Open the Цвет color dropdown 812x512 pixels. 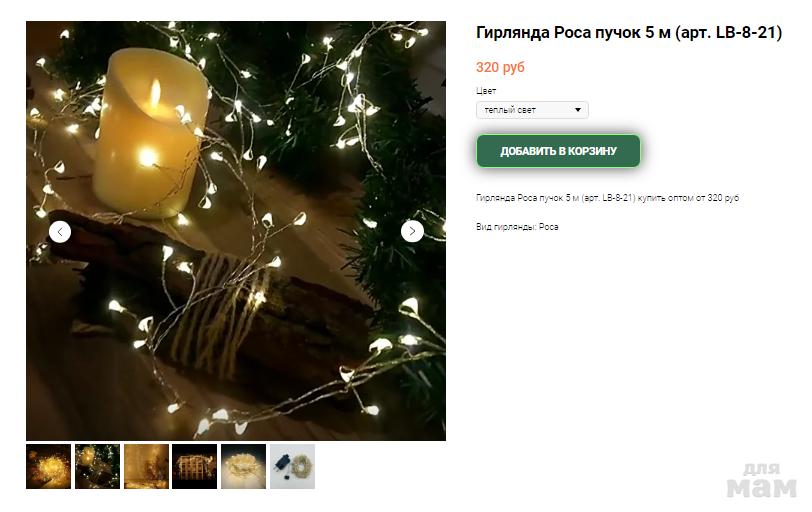pyautogui.click(x=532, y=110)
